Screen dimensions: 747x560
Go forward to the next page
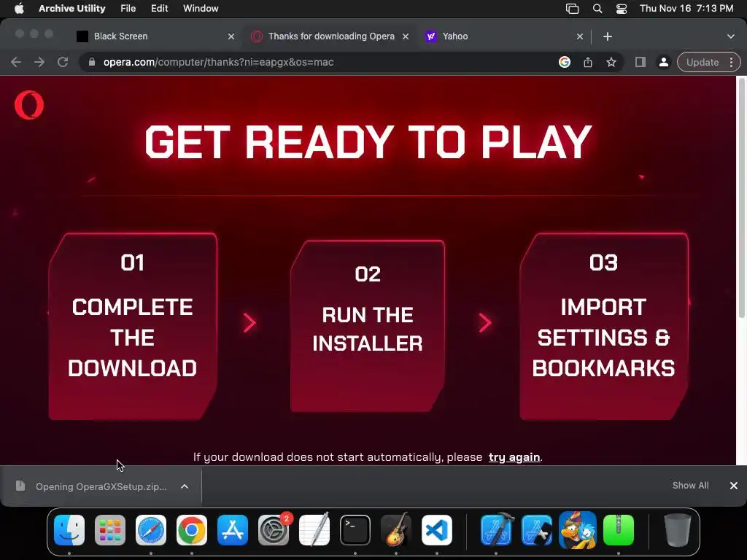coord(39,62)
